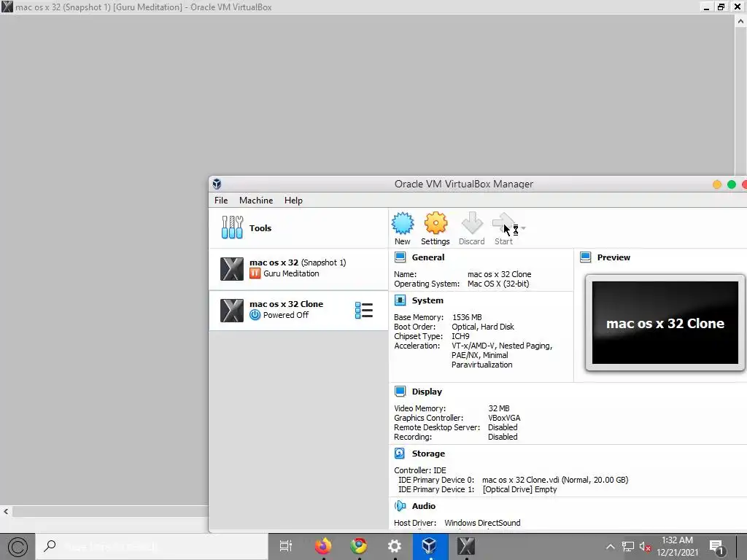Open machine tools list menu icon
The image size is (747, 560).
click(x=364, y=311)
